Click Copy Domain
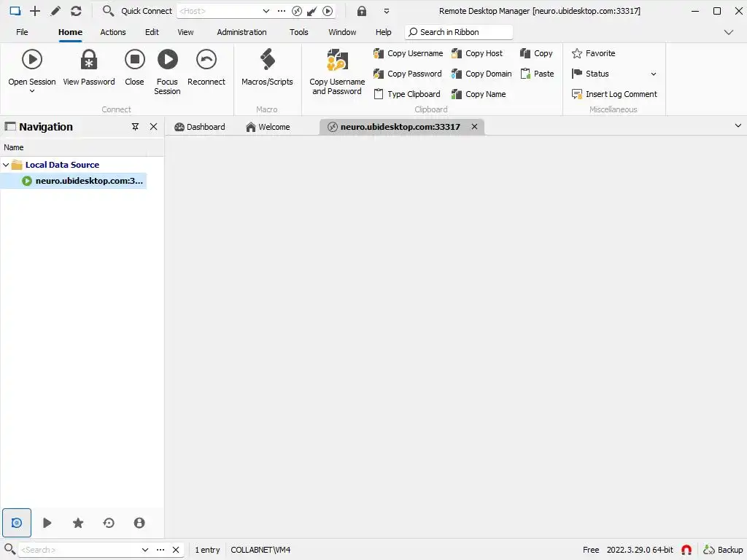Viewport: 747px width, 560px height. 481,74
